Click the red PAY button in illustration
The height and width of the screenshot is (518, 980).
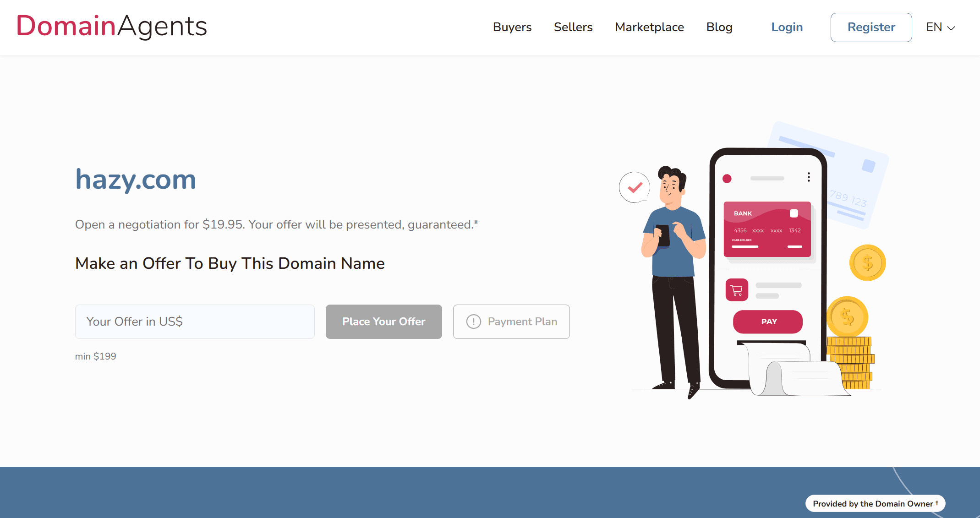[768, 322]
